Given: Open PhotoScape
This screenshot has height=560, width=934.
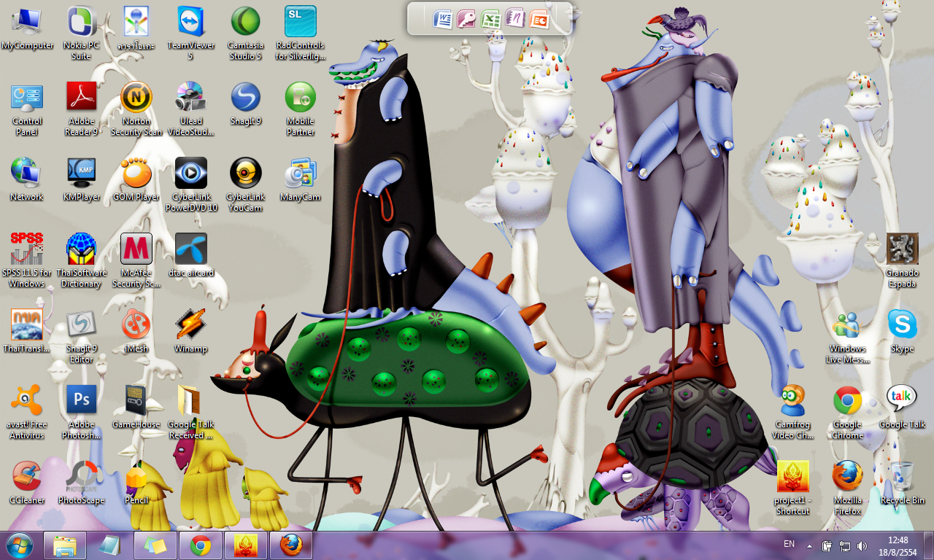Looking at the screenshot, I should pyautogui.click(x=81, y=483).
